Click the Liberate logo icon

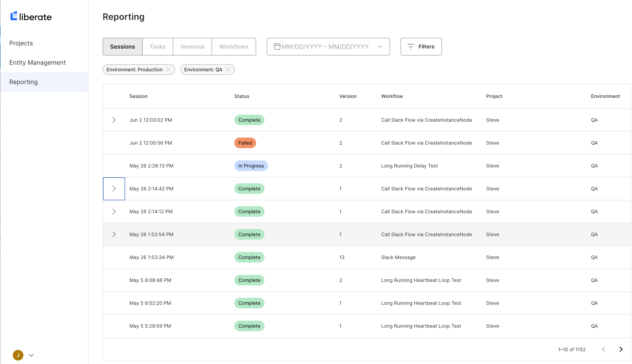click(14, 16)
